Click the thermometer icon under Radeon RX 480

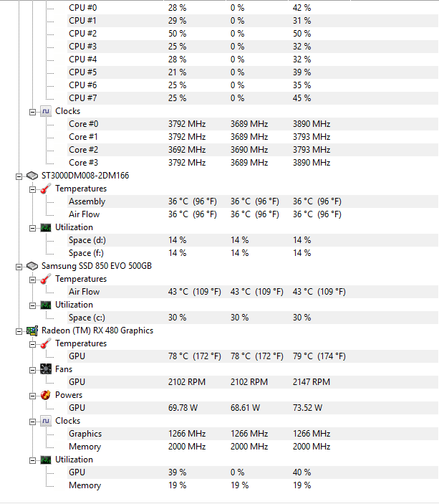coord(46,343)
